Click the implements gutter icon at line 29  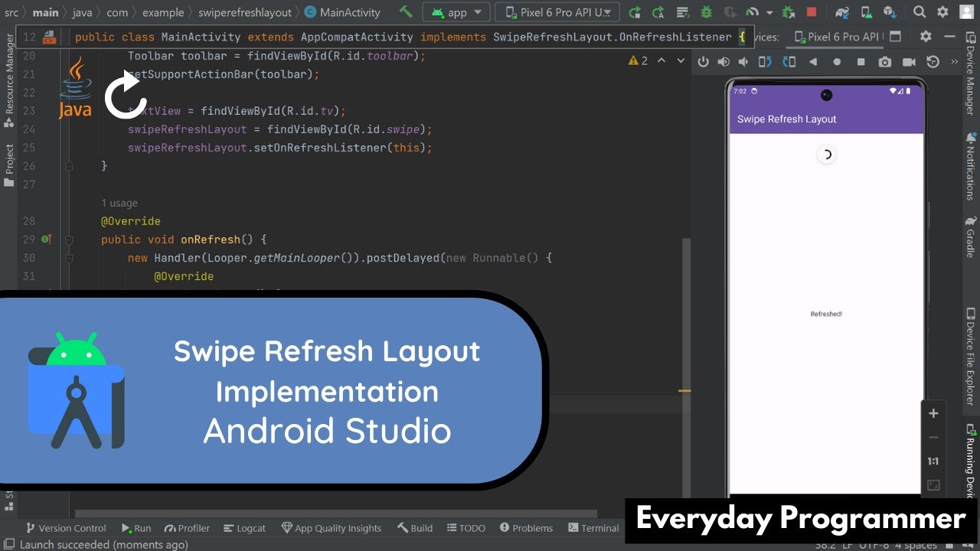click(x=47, y=240)
